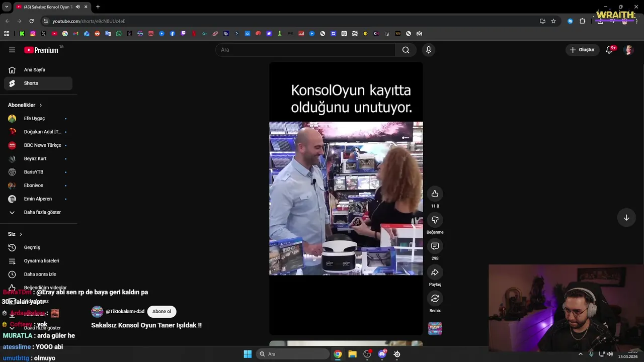644x362 pixels.
Task: Focus the YouTube Ara search field
Action: pyautogui.click(x=306, y=50)
